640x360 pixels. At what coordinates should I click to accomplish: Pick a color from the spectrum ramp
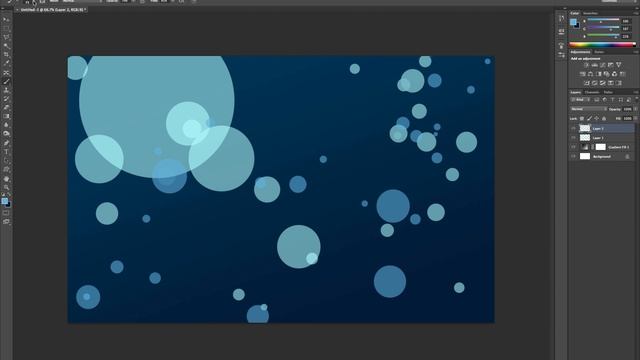point(602,44)
